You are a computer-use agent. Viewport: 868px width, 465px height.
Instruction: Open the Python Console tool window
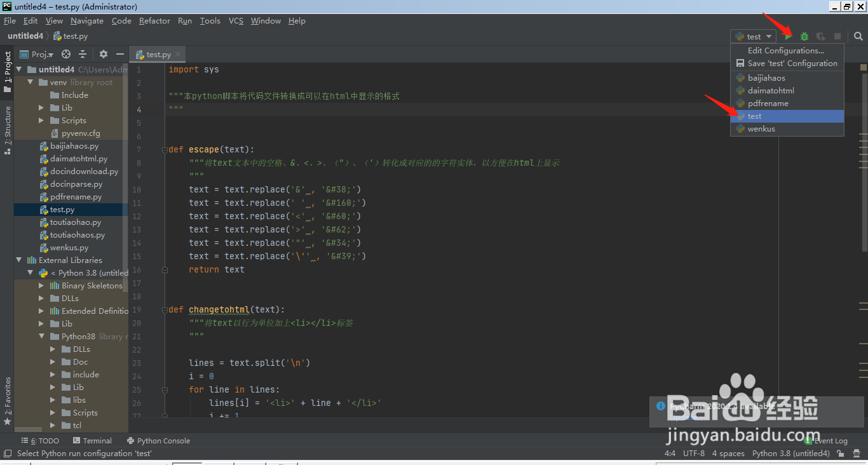click(x=158, y=441)
